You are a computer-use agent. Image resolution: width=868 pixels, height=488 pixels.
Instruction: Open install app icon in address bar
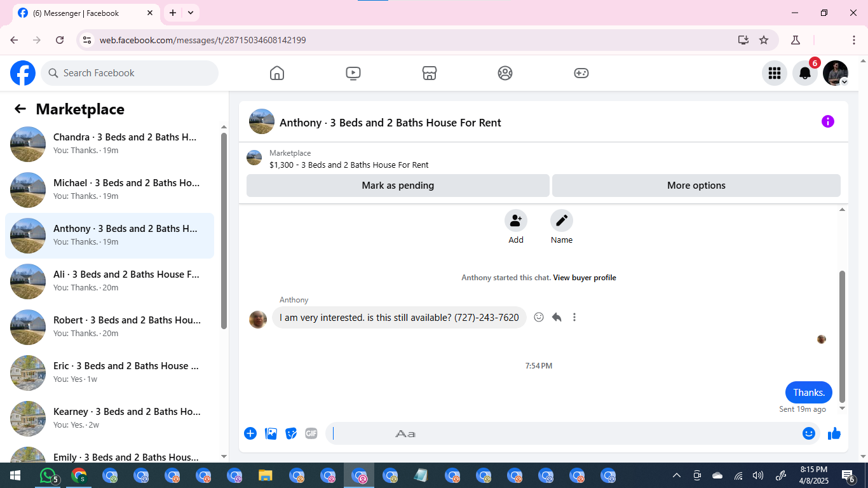743,40
